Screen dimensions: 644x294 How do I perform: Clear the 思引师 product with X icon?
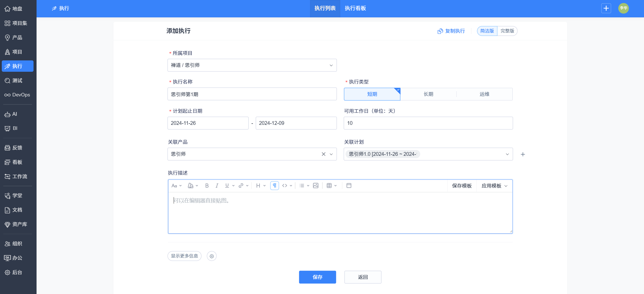[323, 154]
